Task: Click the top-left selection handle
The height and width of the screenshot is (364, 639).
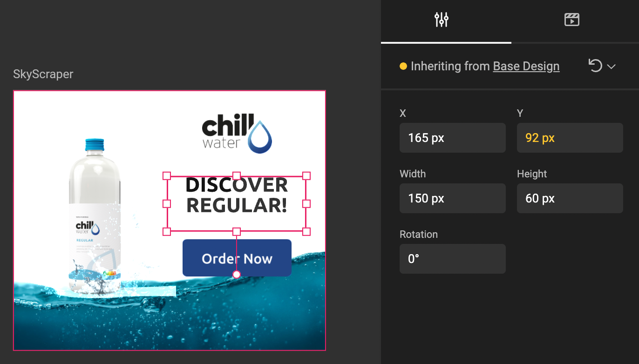Action: click(167, 175)
